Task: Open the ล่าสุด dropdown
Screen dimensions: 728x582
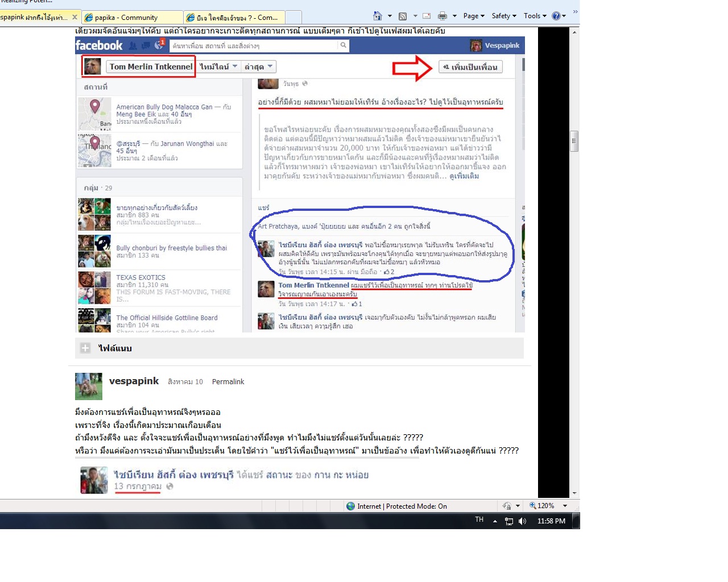Action: click(259, 66)
